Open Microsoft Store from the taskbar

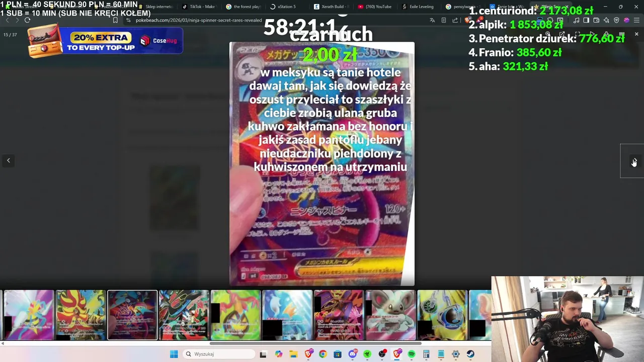tap(338, 354)
